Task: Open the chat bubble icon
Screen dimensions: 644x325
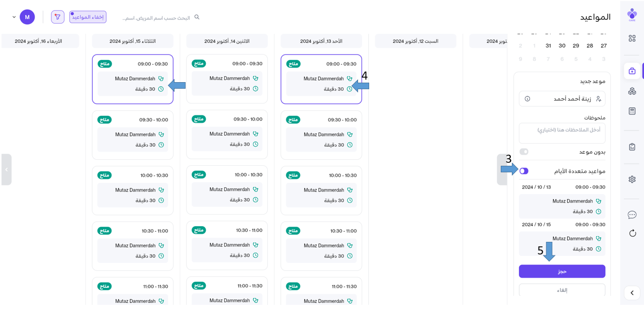Action: point(632,215)
